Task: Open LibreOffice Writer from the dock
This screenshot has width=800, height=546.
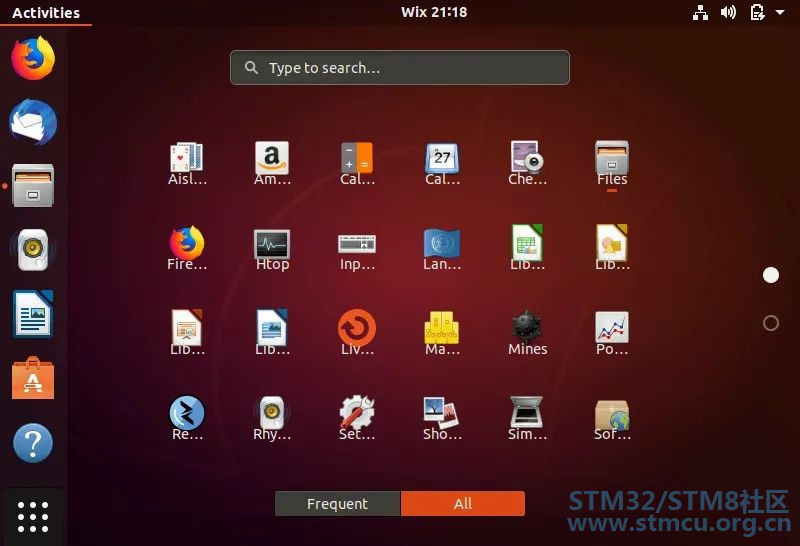Action: coord(33,314)
